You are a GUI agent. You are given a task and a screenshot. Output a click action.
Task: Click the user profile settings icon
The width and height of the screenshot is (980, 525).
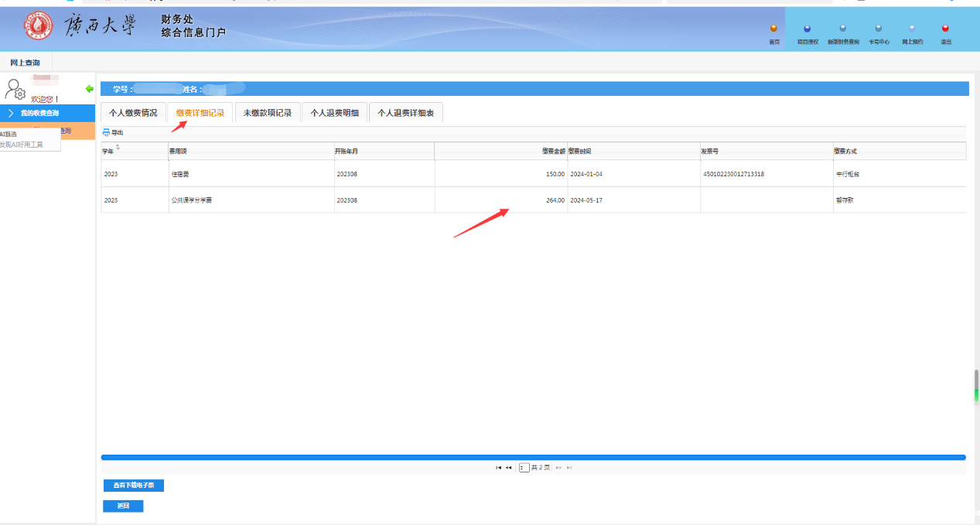click(15, 90)
